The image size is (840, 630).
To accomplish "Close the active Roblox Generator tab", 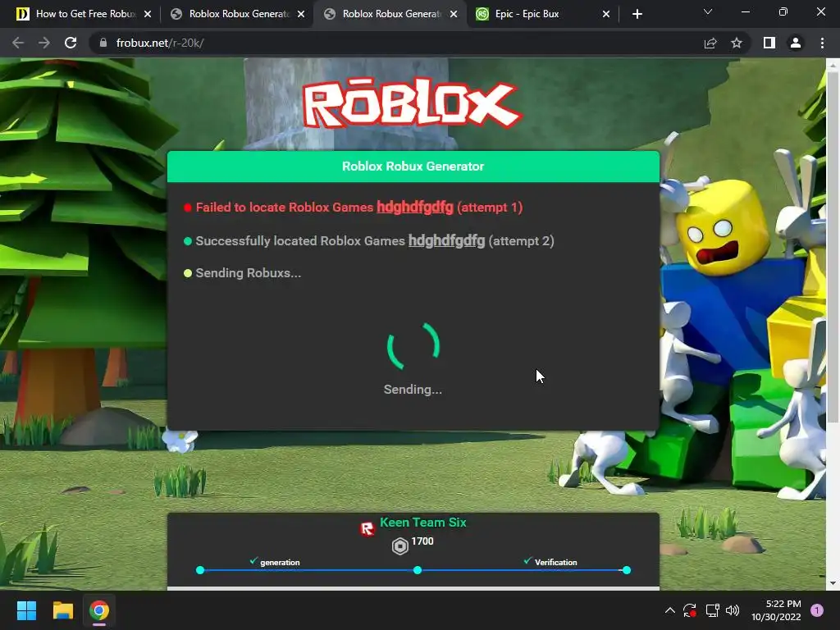I will coord(454,14).
